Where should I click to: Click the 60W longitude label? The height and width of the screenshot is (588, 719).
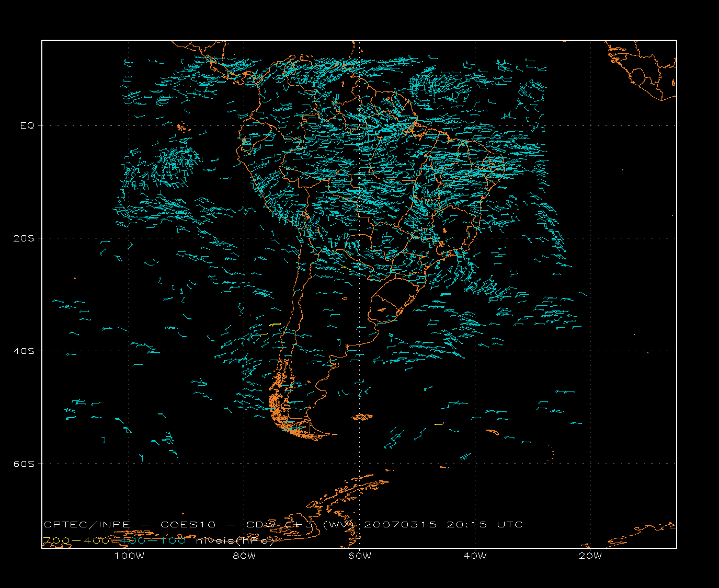tap(360, 556)
